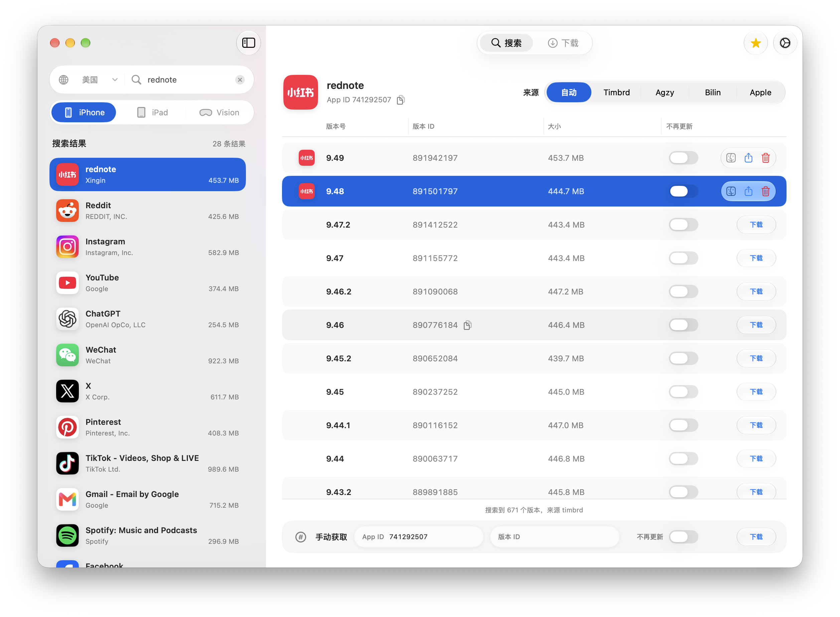Select Instagram in search results

[147, 247]
